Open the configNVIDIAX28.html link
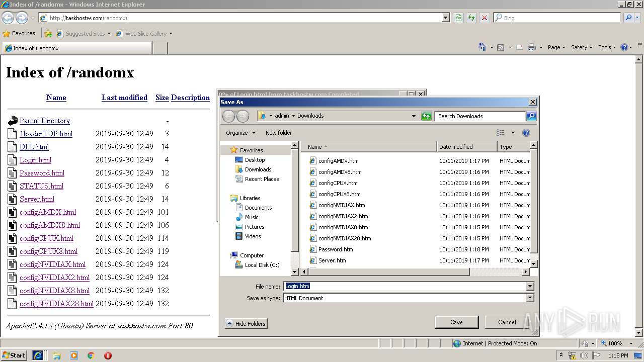The width and height of the screenshot is (644, 362). (56, 304)
